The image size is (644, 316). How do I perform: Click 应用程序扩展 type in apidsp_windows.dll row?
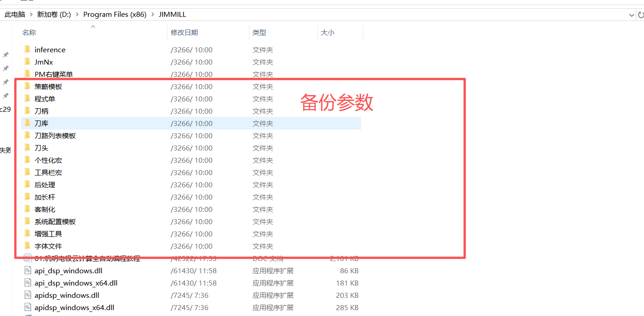click(273, 295)
